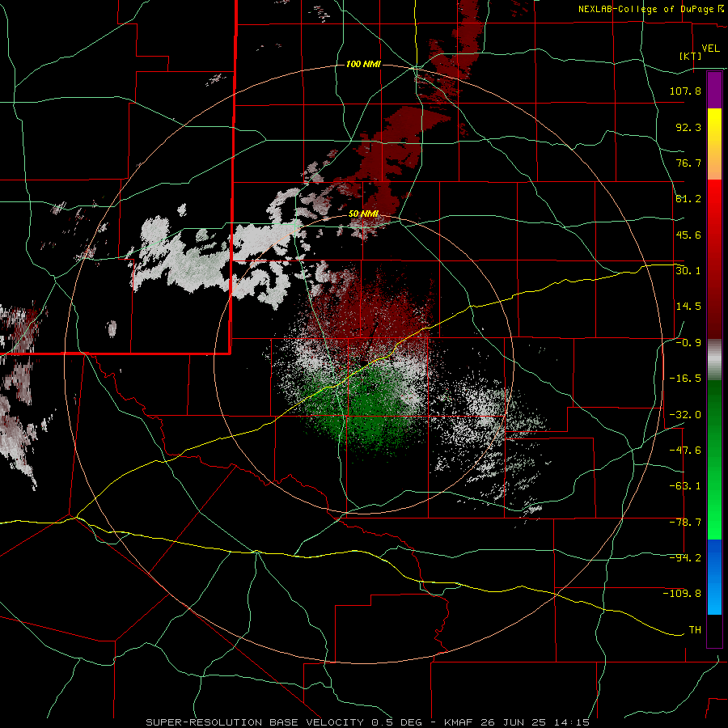Click the "SUPER-RESOLUTION BASE VELOCITY" caption text

click(x=255, y=722)
